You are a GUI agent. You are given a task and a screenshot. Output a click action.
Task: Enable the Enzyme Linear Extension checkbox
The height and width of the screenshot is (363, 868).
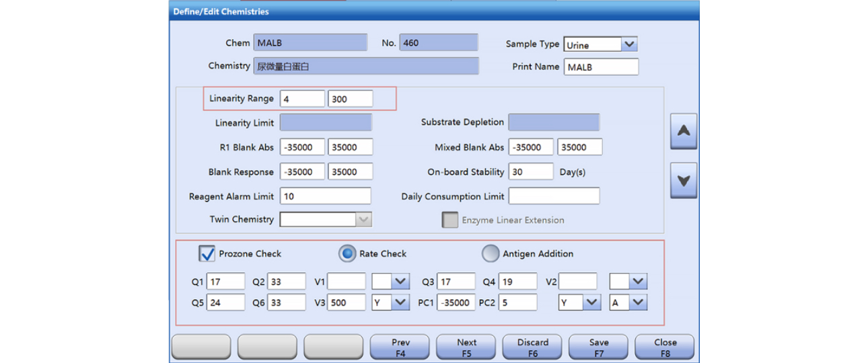coord(449,220)
